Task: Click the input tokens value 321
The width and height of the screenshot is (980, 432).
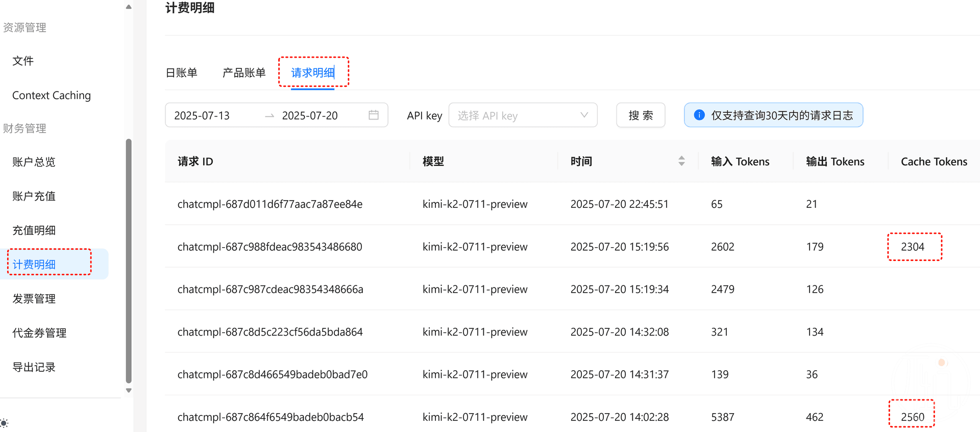Action: (x=720, y=332)
